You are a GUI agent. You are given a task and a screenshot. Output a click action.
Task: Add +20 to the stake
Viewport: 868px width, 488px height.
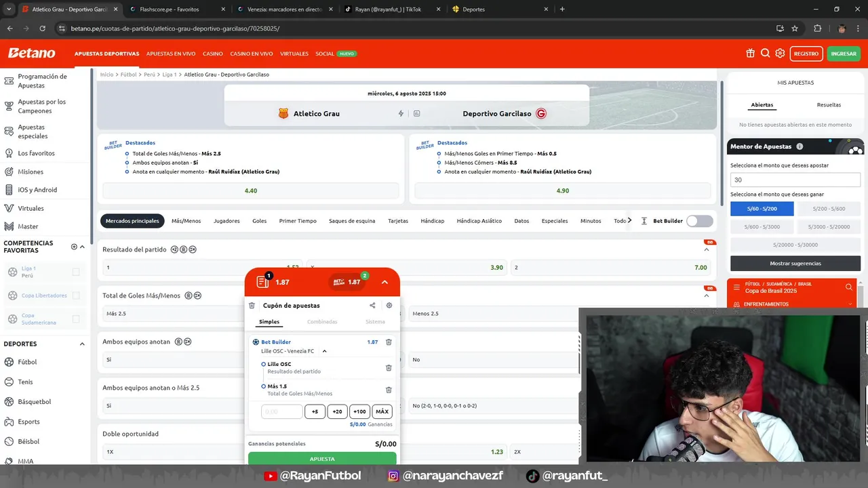point(337,411)
